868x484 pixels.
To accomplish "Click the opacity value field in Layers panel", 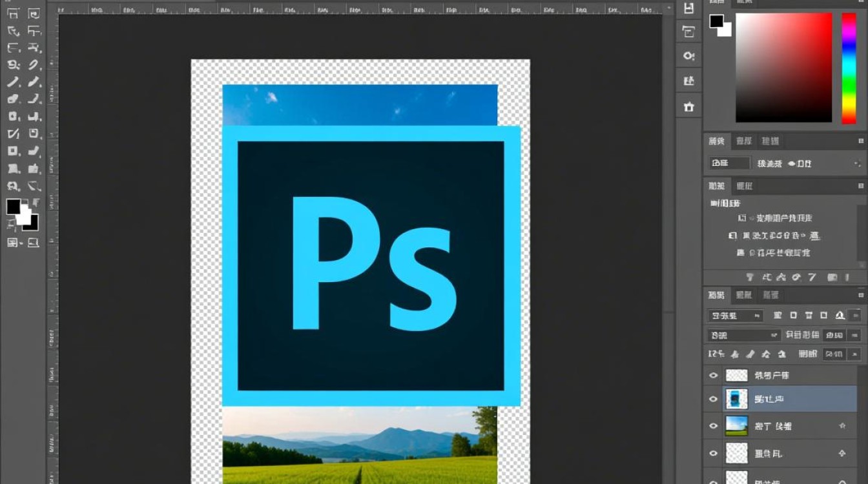I will pyautogui.click(x=834, y=335).
